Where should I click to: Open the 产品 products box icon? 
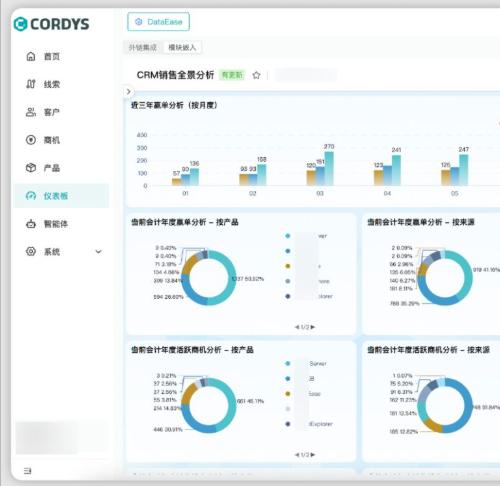pyautogui.click(x=31, y=168)
